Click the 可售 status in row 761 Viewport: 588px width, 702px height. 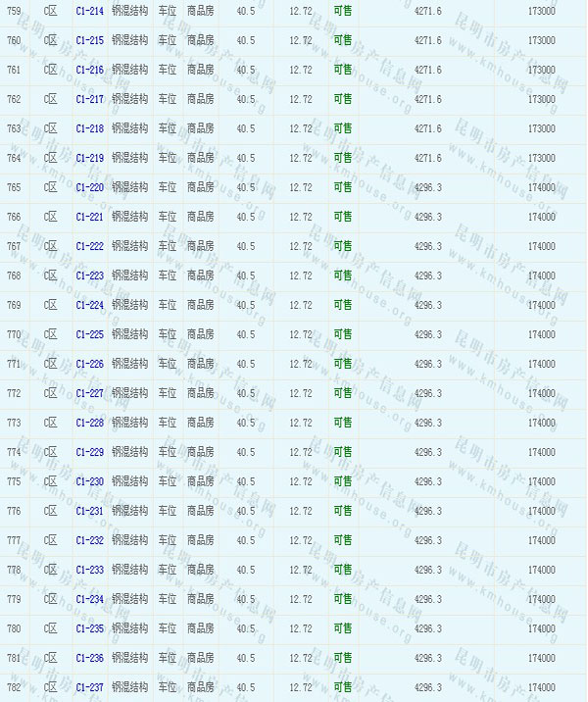[x=343, y=70]
